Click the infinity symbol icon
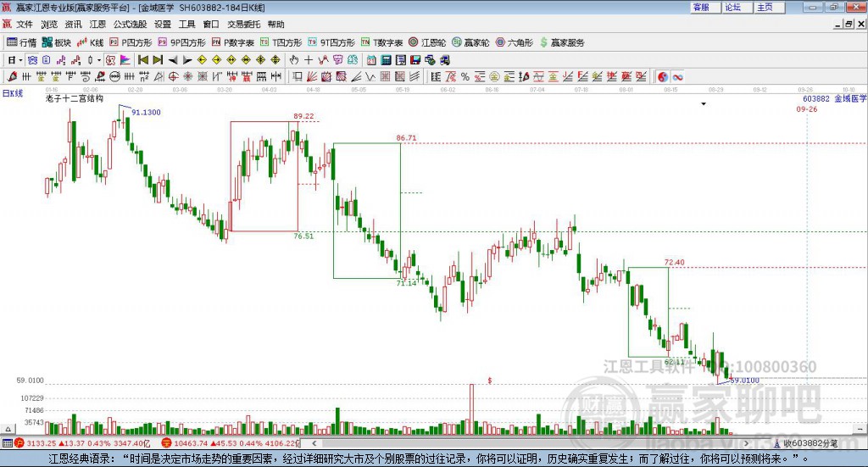This screenshot has height=467, width=868. [x=677, y=76]
